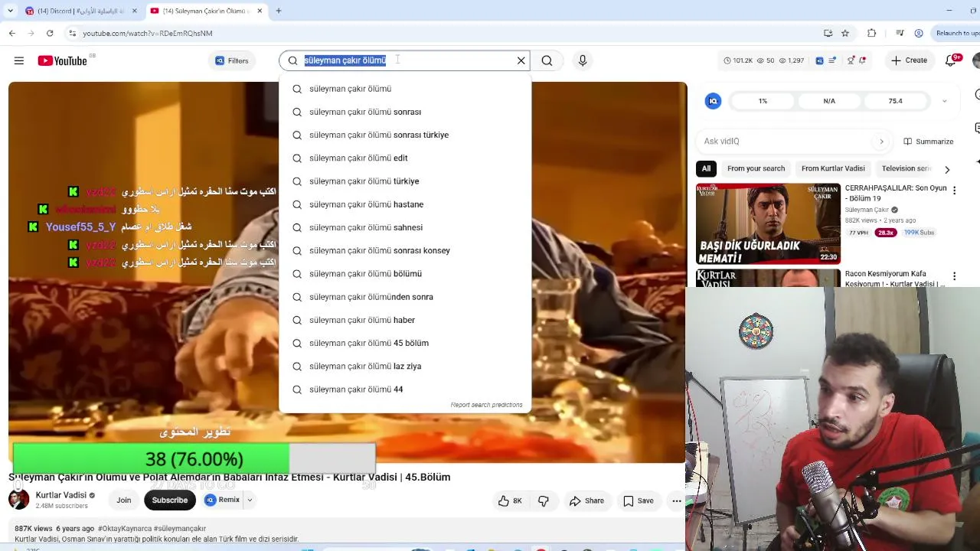Viewport: 980px width, 551px height.
Task: Open the YouTube guide hamburger menu
Action: point(19,60)
